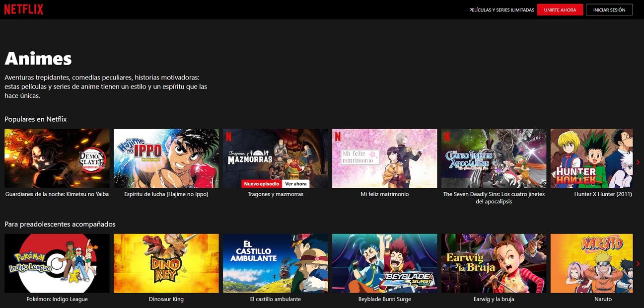This screenshot has height=308, width=644.
Task: Open El castillo ambulante
Action: pos(275,263)
